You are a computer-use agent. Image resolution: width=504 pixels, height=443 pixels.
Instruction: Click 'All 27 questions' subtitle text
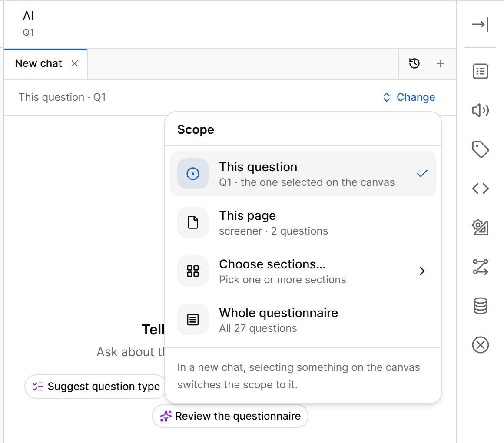pos(258,328)
